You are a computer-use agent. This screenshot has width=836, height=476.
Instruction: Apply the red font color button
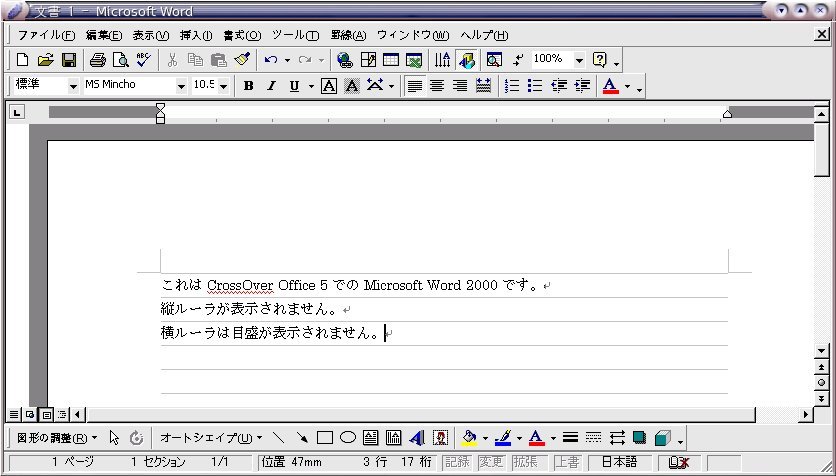pos(610,86)
